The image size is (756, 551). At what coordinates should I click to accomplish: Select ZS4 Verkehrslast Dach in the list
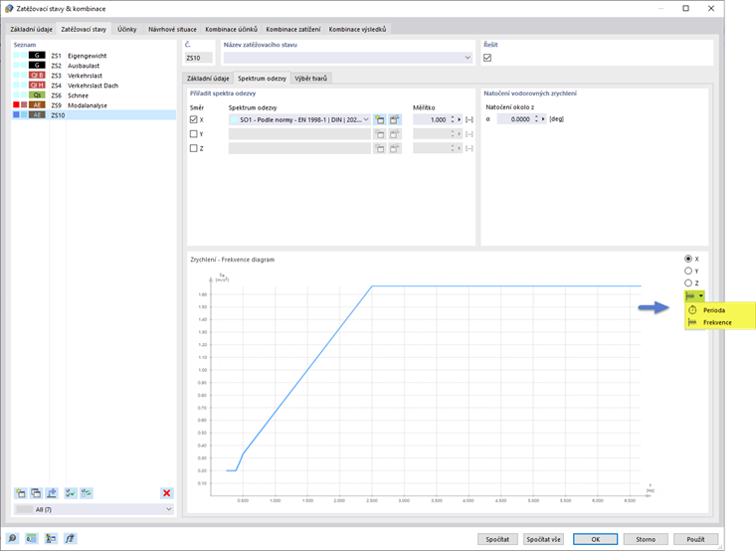click(94, 86)
